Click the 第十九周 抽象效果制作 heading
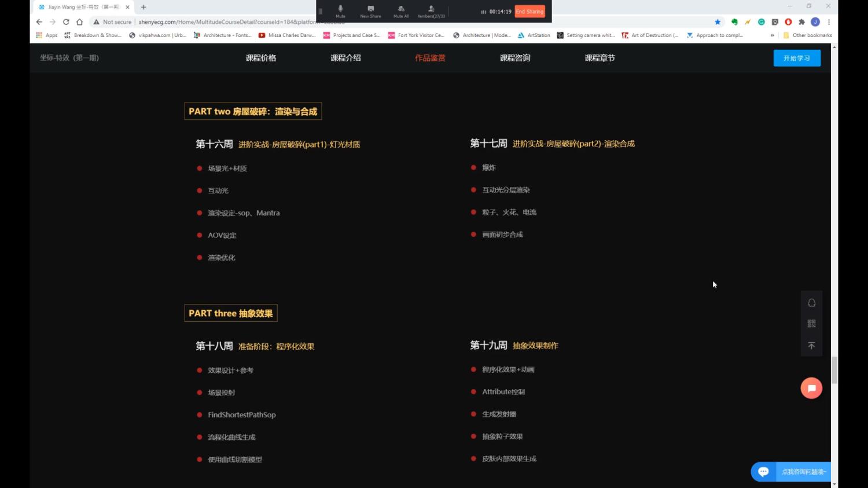This screenshot has height=488, width=868. coord(514,346)
